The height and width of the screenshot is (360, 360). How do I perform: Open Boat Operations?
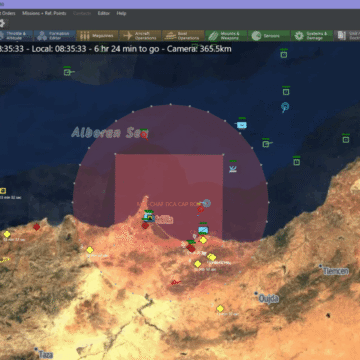[x=183, y=36]
